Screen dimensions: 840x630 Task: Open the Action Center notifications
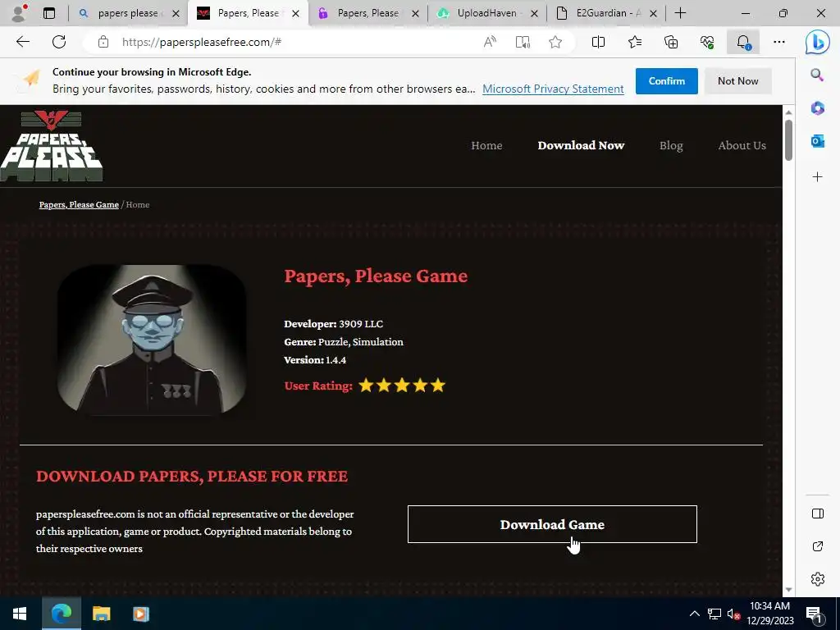(x=814, y=614)
